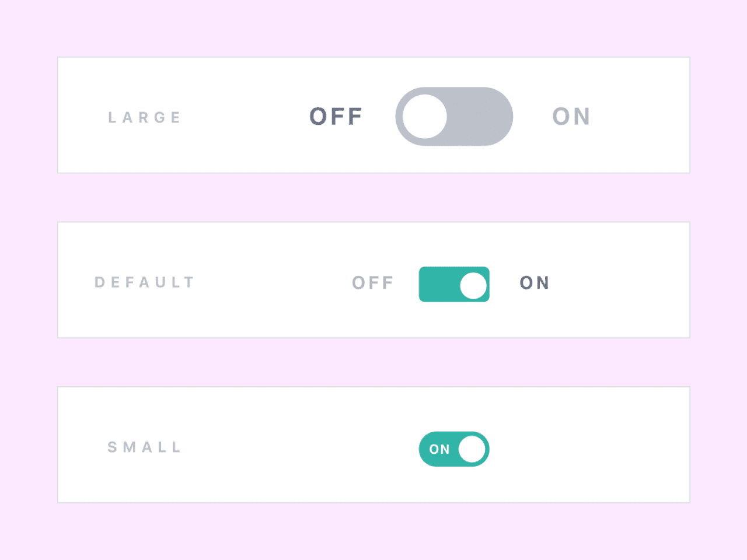Click the ON label next to the Default switch
Image resolution: width=747 pixels, height=560 pixels.
click(x=534, y=283)
